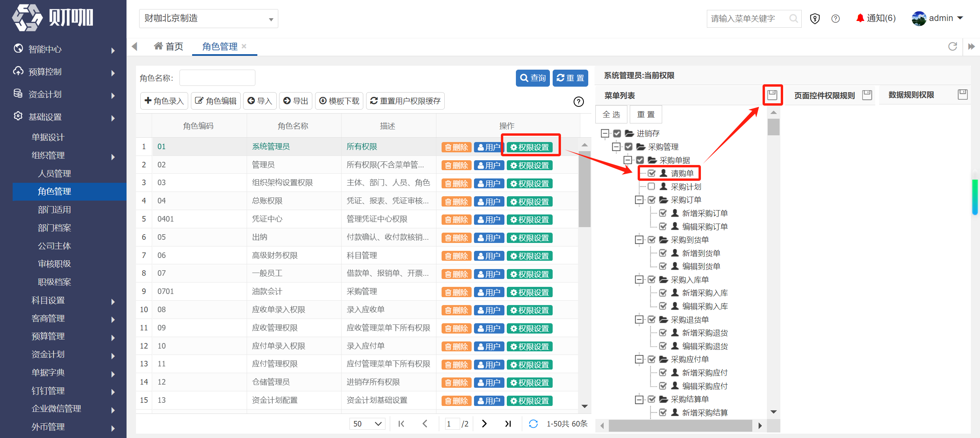Click the horizontal scrollbar under menu tree
The image size is (980, 438).
pos(680,426)
